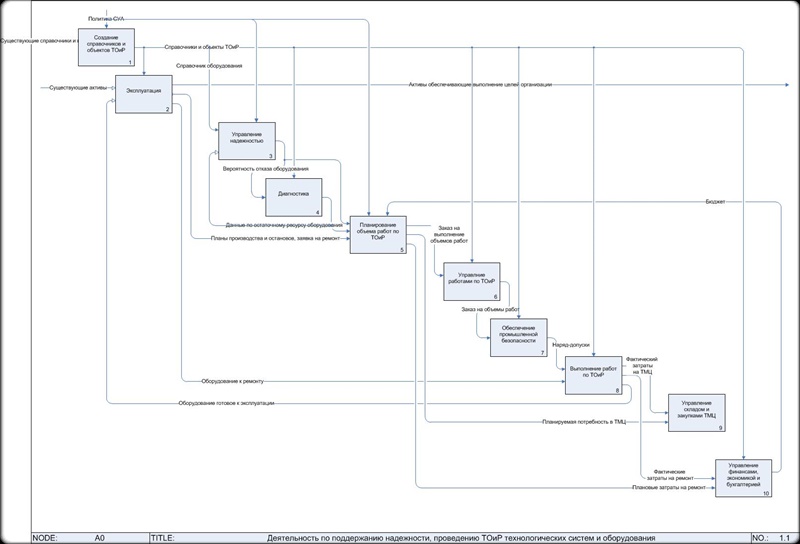This screenshot has height=544, width=800.
Task: Select the 'Политика СУА' arrow label
Action: tap(107, 19)
